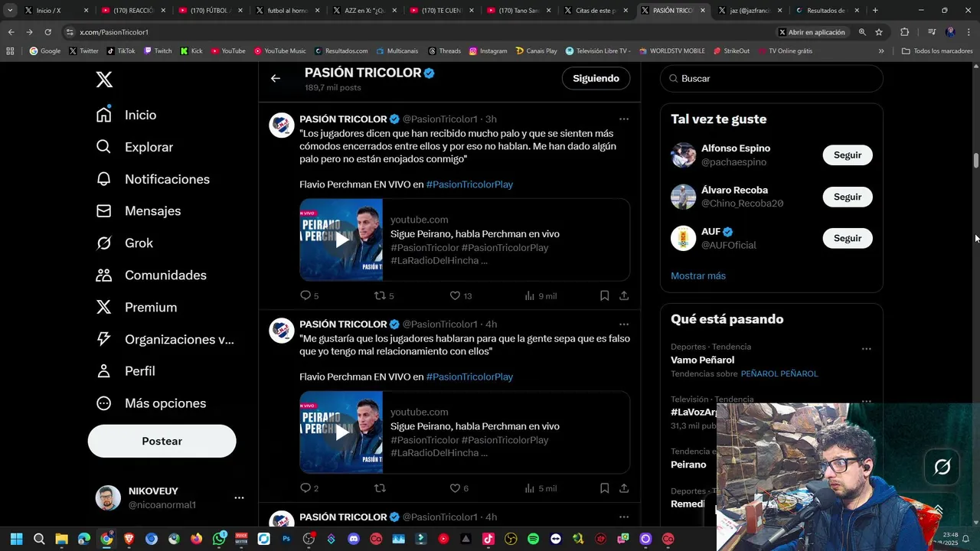The width and height of the screenshot is (980, 551).
Task: Open the Grok floating button
Action: click(942, 466)
